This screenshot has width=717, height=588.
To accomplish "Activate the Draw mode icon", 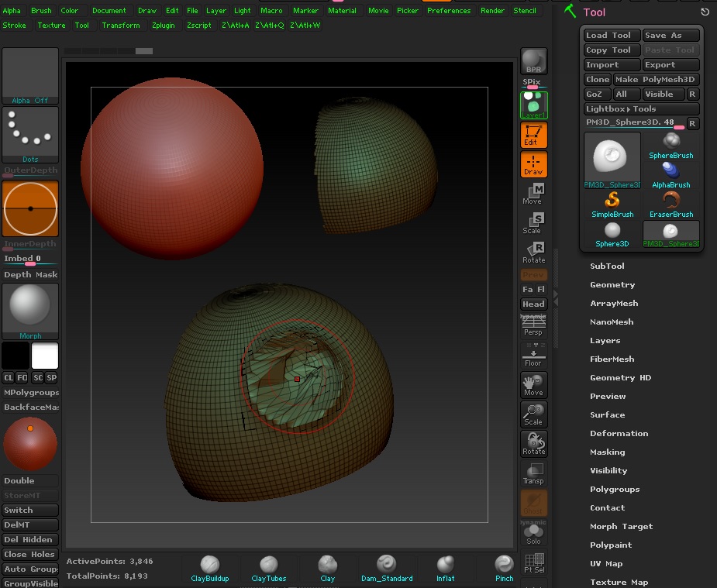I will [533, 164].
